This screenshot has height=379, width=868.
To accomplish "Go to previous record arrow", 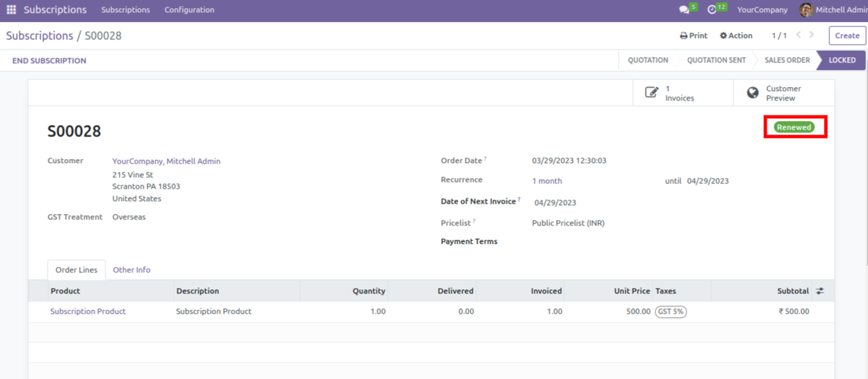I will 799,35.
